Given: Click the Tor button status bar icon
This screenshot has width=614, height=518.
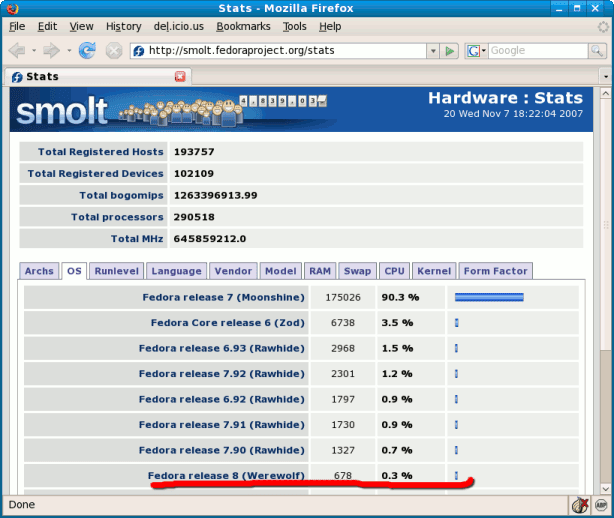Looking at the screenshot, I should pos(580,505).
